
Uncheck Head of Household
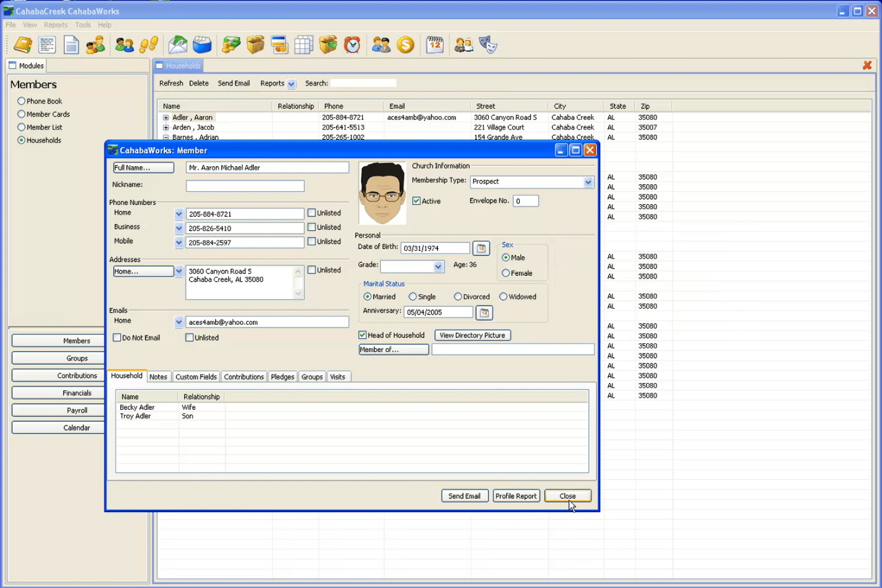[x=362, y=335]
